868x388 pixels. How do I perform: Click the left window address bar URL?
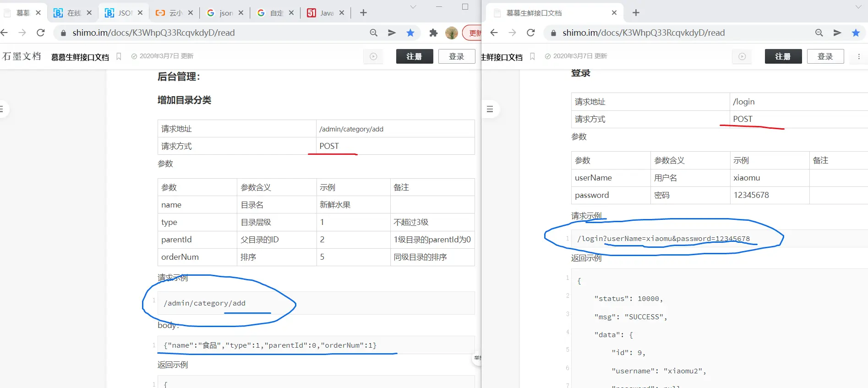(153, 33)
